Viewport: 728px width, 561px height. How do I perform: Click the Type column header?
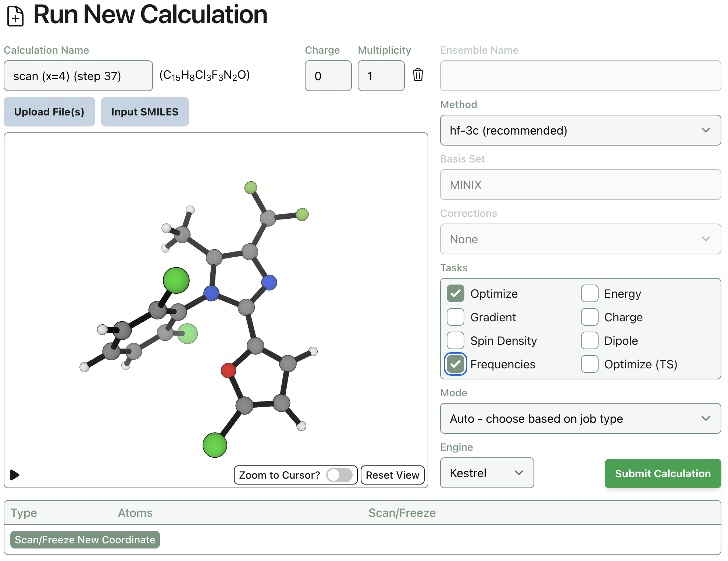24,512
